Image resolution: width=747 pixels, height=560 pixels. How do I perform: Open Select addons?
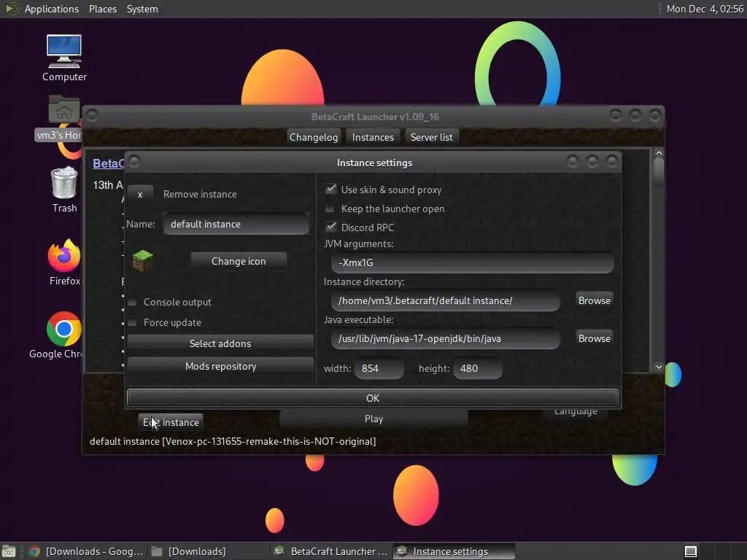point(220,343)
